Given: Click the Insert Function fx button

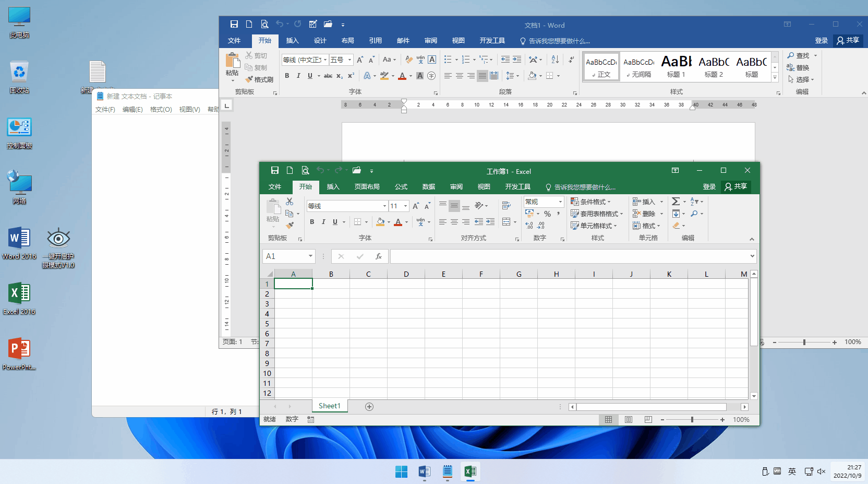Looking at the screenshot, I should [x=379, y=256].
